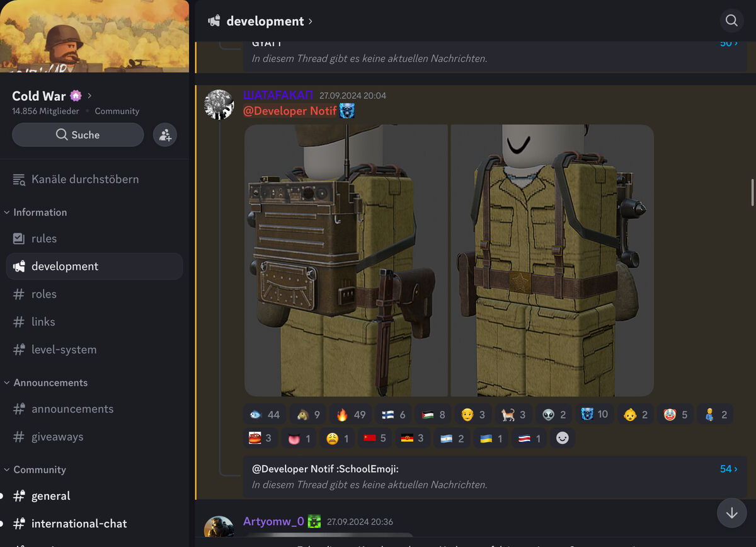This screenshot has height=547, width=756.
Task: Click the Argentina flag reaction
Action: pyautogui.click(x=452, y=438)
